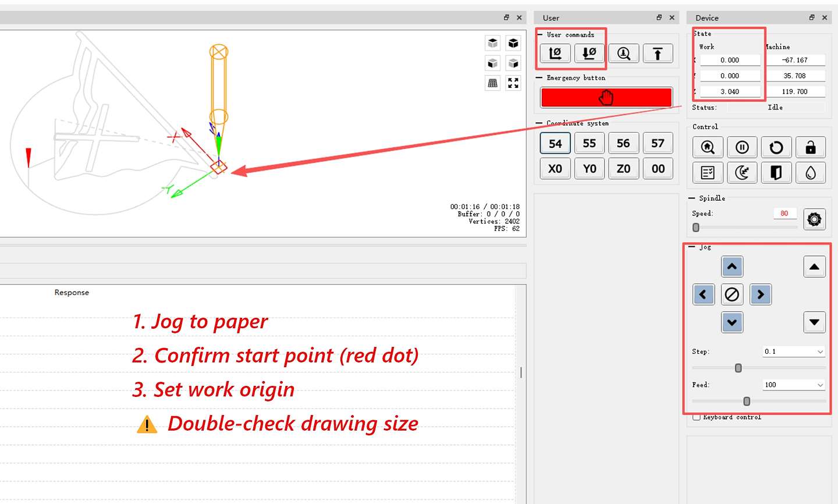Collapse the Spindle group

tap(693, 198)
